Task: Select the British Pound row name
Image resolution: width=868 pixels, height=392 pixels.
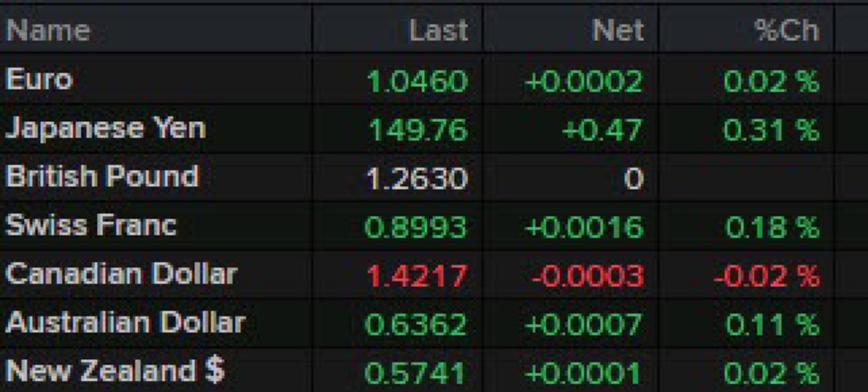Action: tap(101, 176)
